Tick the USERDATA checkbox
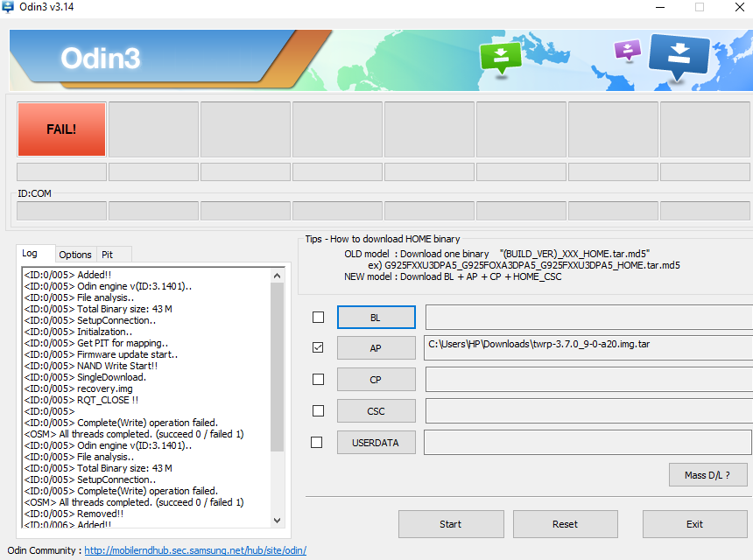753x560 pixels. coord(316,442)
